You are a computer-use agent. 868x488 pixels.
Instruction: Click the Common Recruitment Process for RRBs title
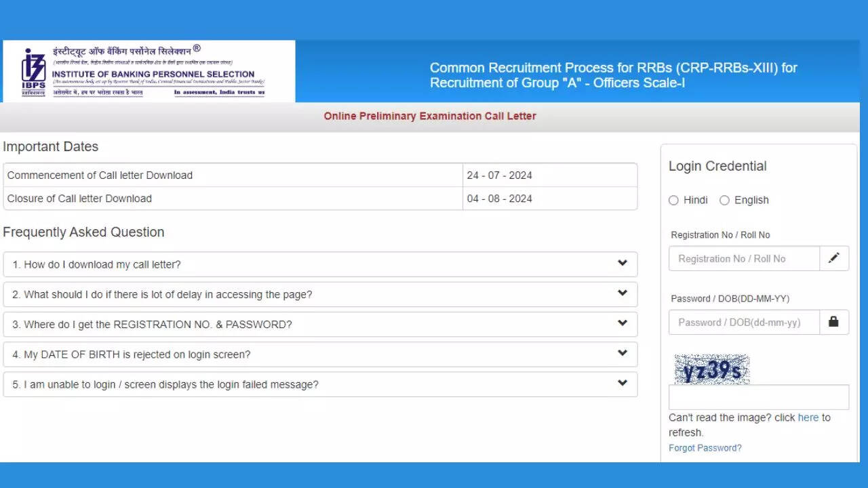click(613, 75)
